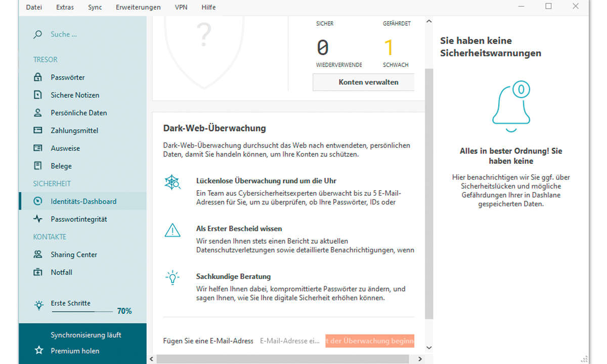Click the Synchronisierung läuft status text
This screenshot has width=607, height=364.
coord(86,335)
